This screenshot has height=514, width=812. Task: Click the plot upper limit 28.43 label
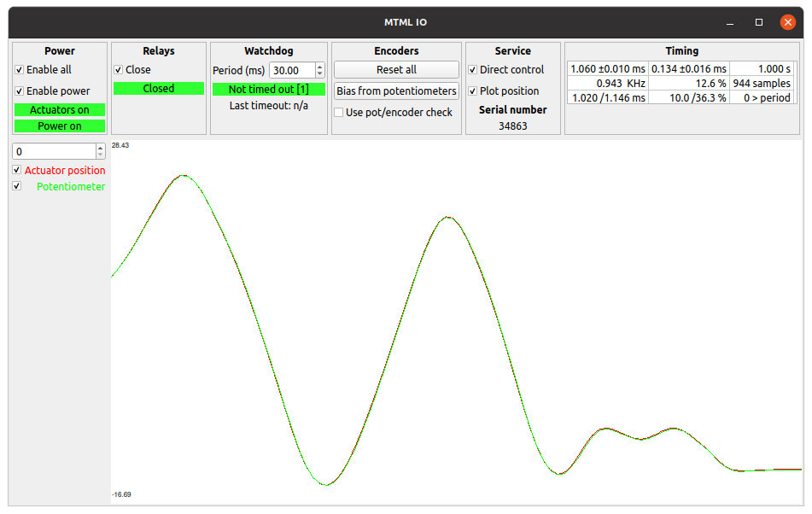coord(120,145)
